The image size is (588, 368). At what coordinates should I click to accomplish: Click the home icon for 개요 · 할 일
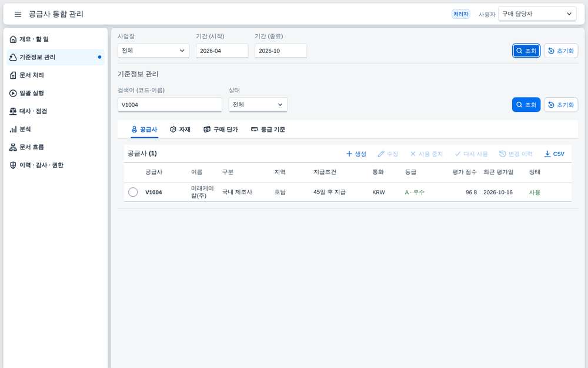tap(13, 39)
